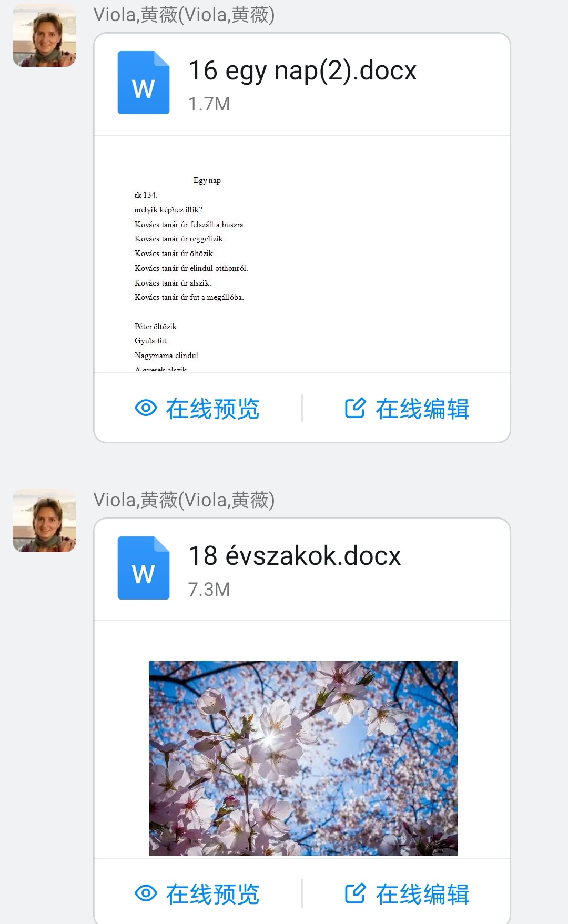
Task: Open Viola's avatar on first message
Action: [x=44, y=35]
